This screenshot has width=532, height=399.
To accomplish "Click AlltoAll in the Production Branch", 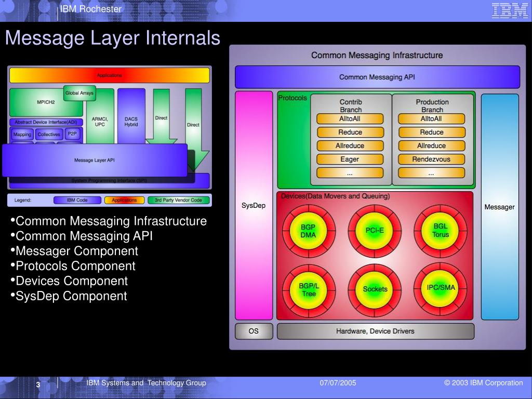I will click(x=432, y=119).
